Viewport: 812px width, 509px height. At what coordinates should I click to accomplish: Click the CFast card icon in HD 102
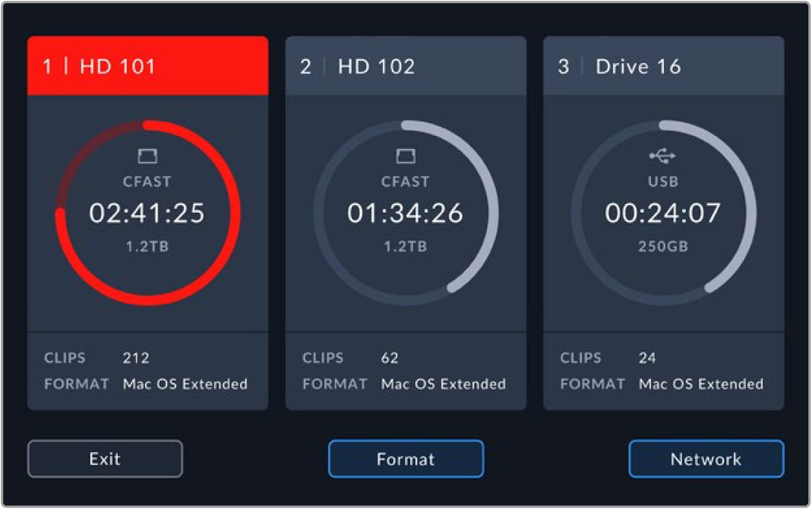[406, 155]
